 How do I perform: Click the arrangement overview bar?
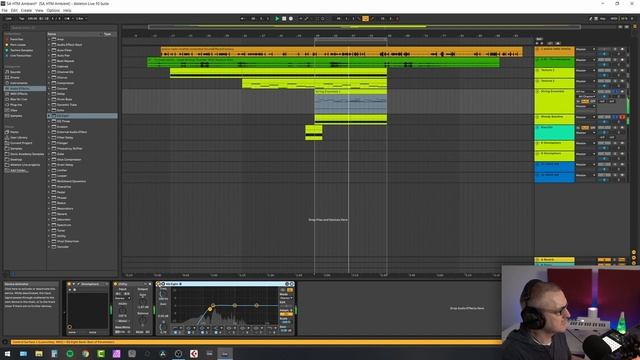[364, 27]
